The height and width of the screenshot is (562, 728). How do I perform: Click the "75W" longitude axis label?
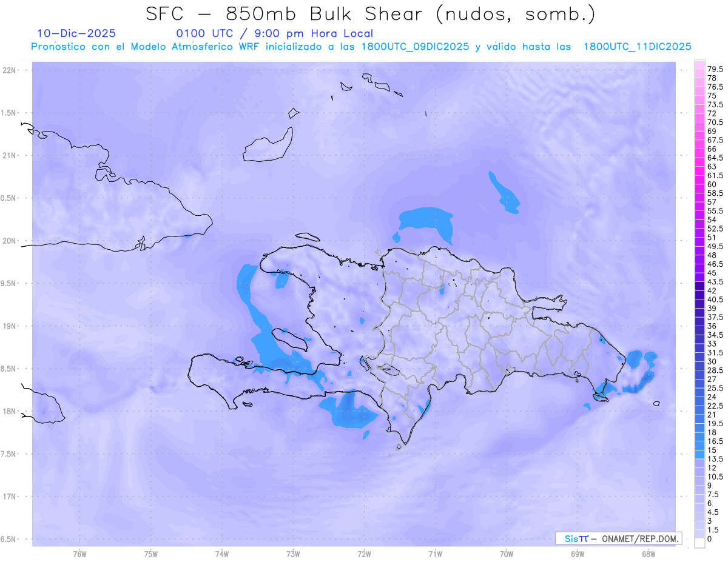[151, 554]
